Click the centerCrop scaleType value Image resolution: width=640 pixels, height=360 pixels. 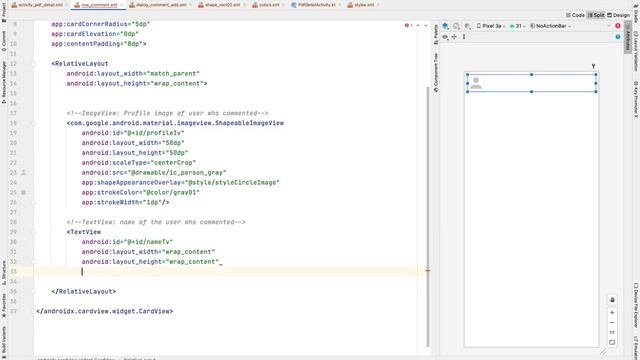(x=173, y=162)
